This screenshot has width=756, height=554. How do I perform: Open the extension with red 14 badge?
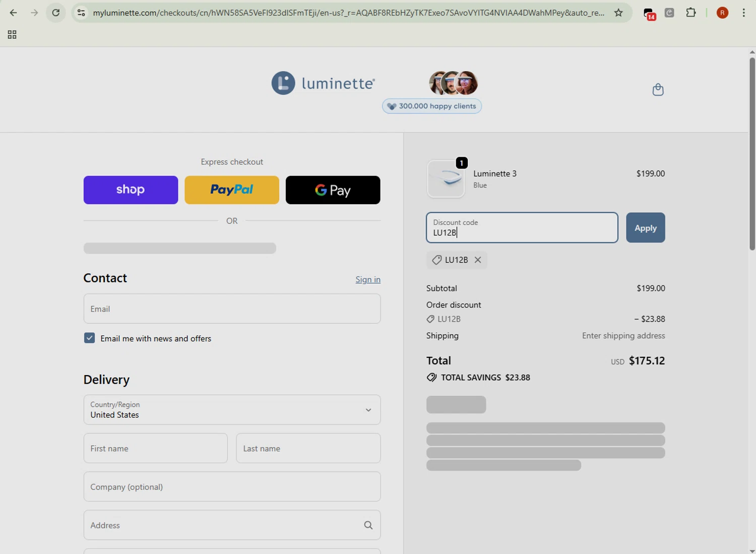[650, 14]
